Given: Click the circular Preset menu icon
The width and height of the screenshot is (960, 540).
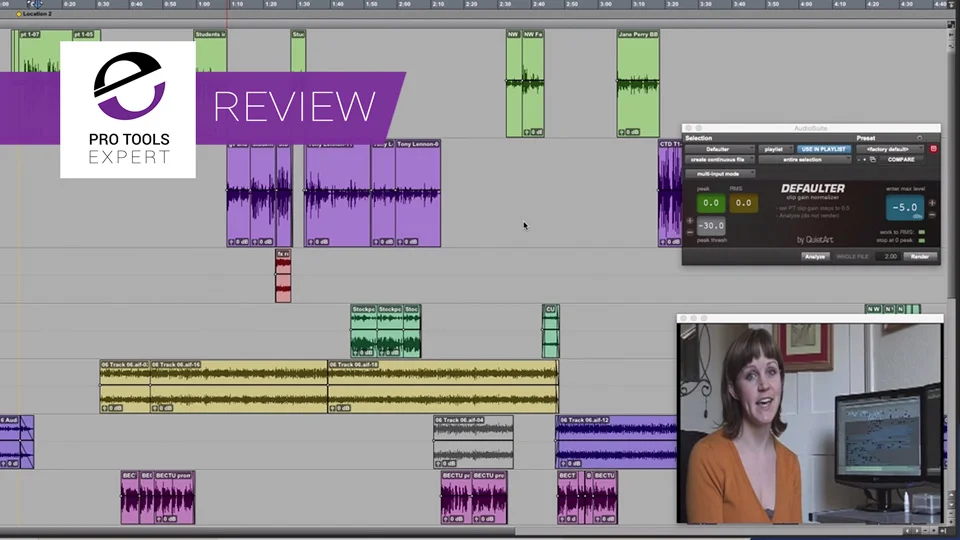Looking at the screenshot, I should click(919, 138).
